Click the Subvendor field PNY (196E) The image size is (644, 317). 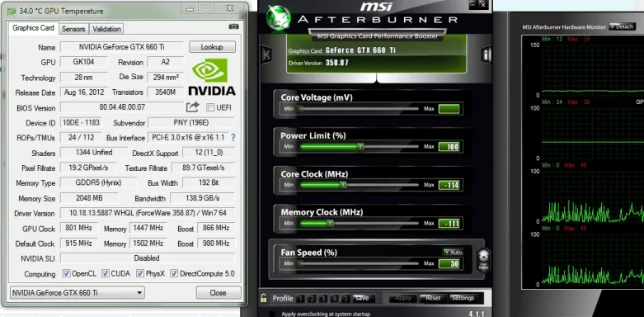[191, 122]
